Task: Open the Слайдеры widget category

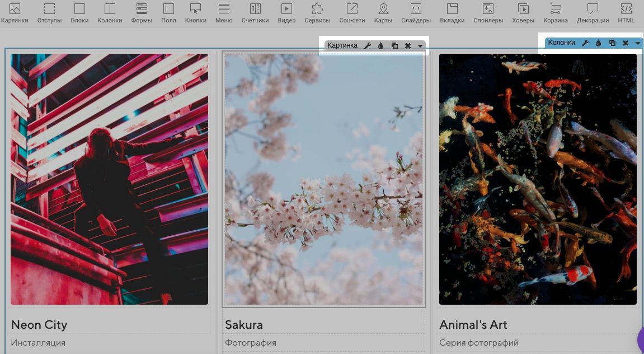Action: point(416,13)
